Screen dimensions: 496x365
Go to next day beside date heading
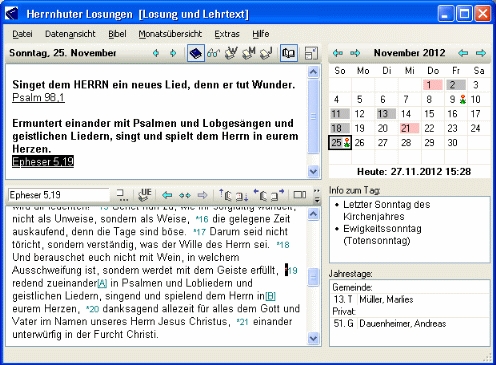tap(173, 53)
